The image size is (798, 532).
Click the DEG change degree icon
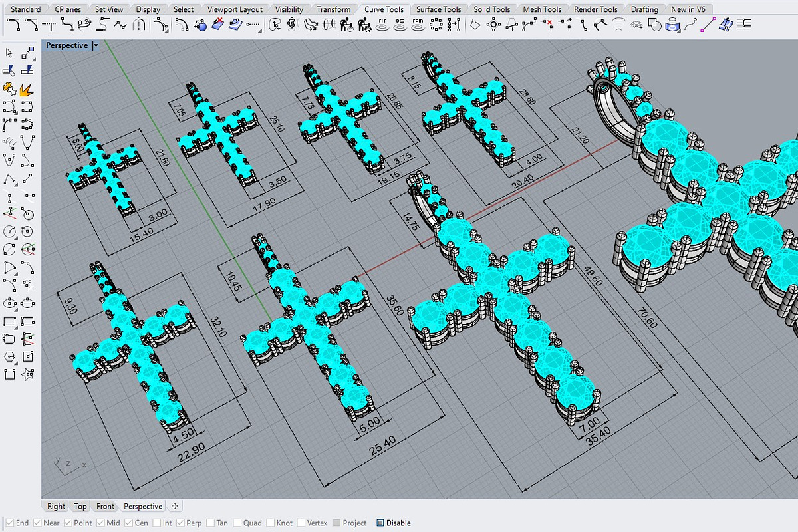(400, 26)
